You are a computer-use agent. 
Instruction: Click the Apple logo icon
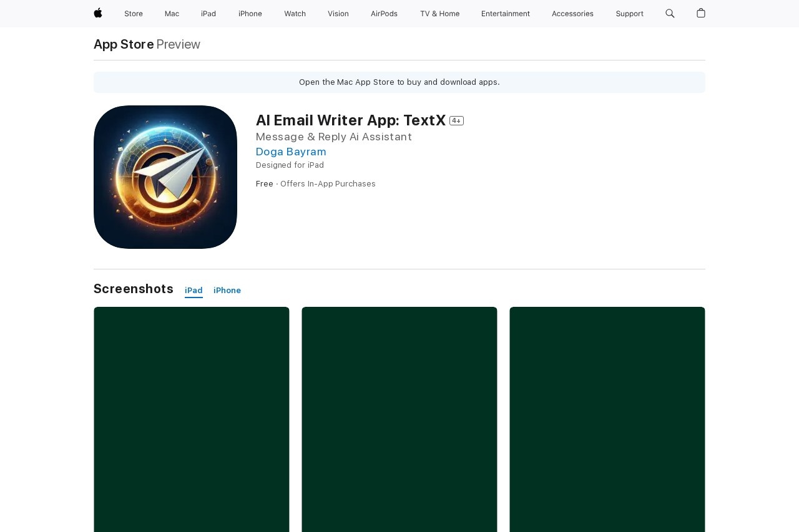(x=98, y=13)
